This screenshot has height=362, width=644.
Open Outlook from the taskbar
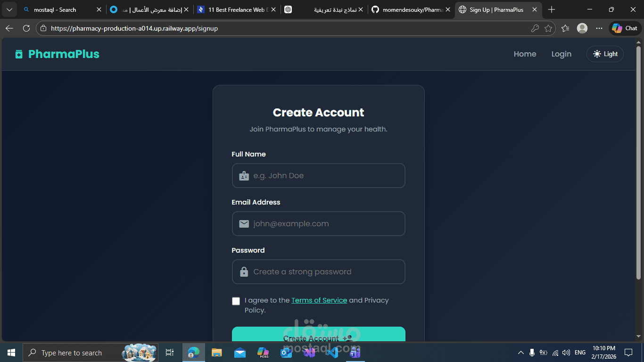(286, 353)
